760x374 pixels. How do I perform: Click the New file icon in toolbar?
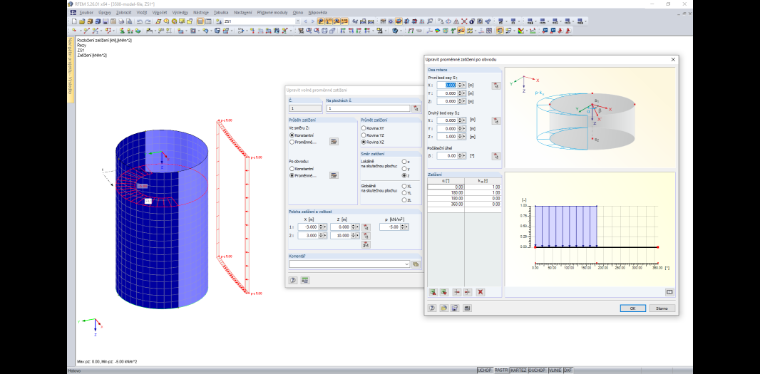[74, 21]
